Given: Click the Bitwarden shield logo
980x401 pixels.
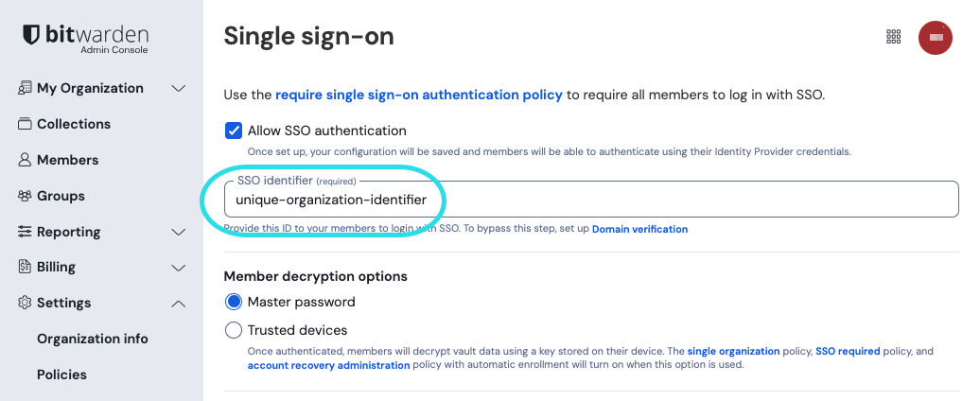Looking at the screenshot, I should 31,36.
